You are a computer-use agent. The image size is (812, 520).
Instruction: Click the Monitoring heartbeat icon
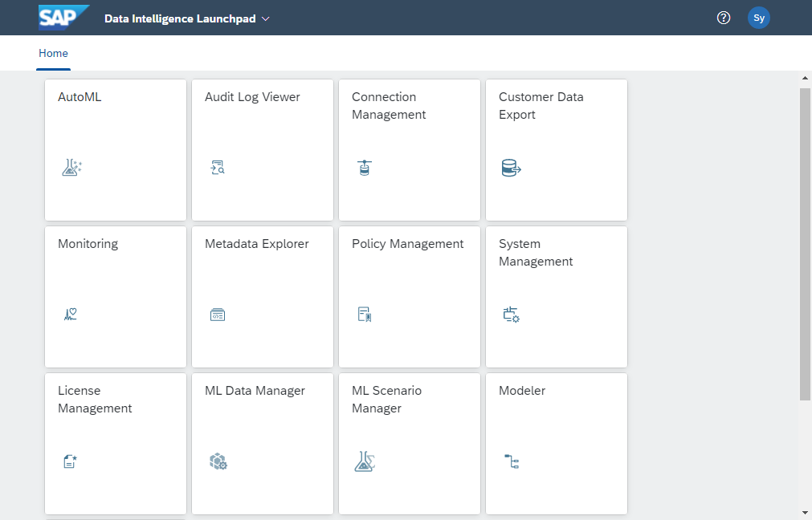[71, 314]
